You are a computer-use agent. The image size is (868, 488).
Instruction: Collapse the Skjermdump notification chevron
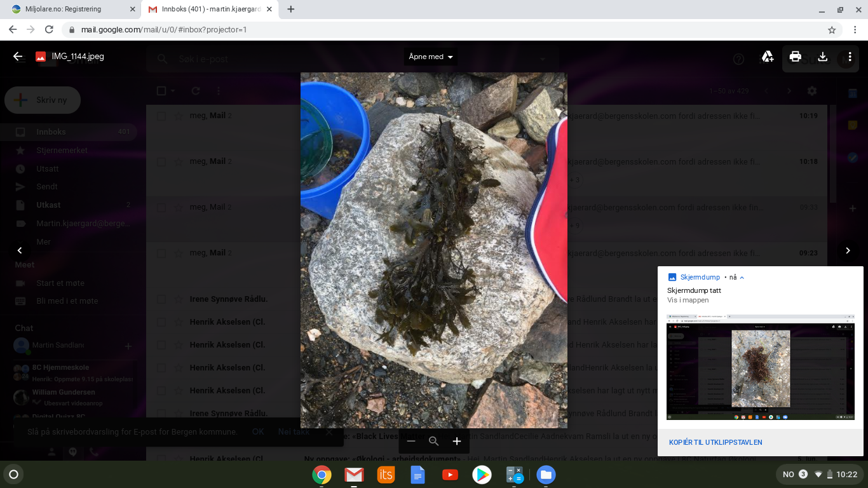coord(742,277)
